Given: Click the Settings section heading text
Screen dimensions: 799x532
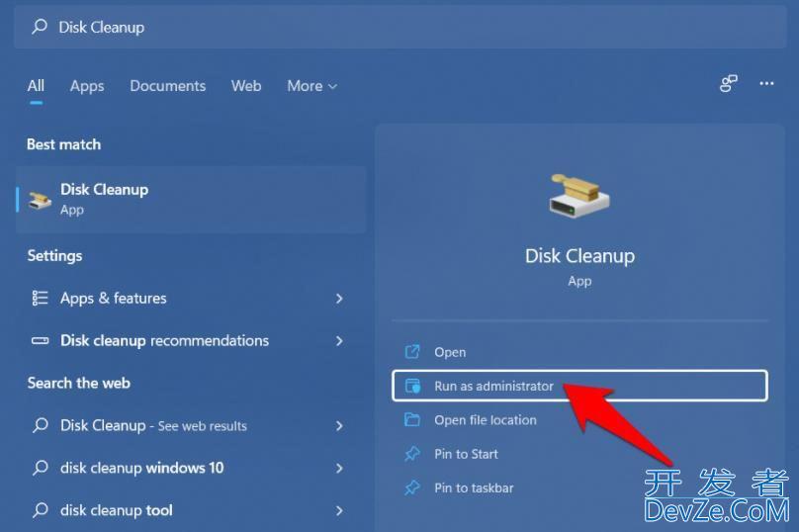Looking at the screenshot, I should (55, 256).
